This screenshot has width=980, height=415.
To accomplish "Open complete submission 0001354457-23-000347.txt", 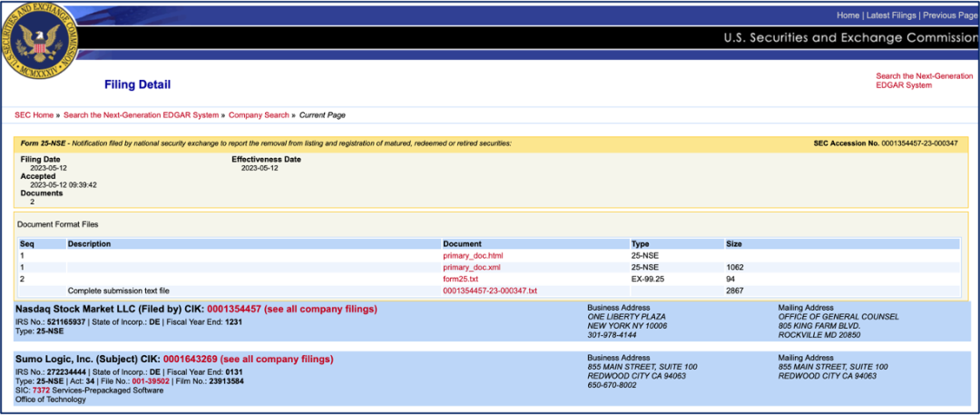I will coord(490,291).
